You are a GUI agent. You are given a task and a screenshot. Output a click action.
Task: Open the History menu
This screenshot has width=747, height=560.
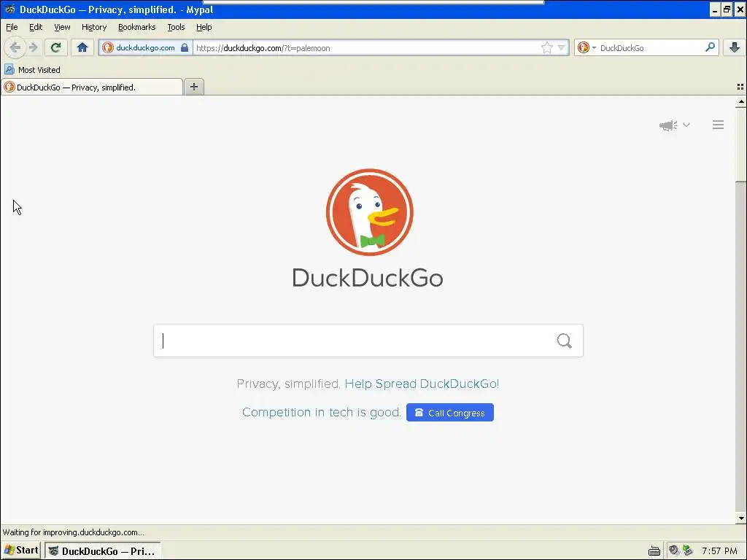(x=94, y=27)
